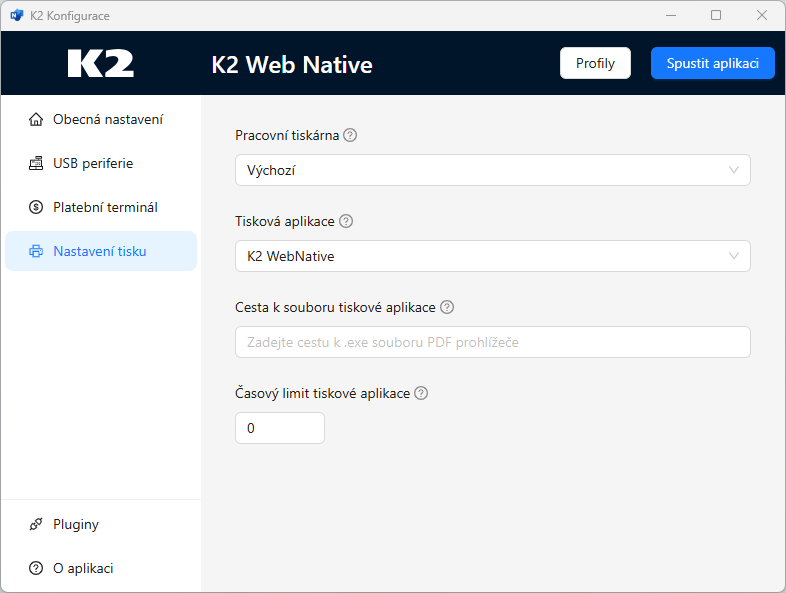Focus the Časový limit numeric field
786x593 pixels.
click(280, 428)
